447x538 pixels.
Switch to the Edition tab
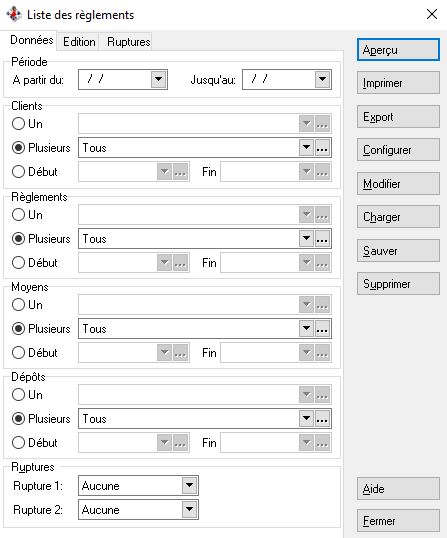coord(79,42)
